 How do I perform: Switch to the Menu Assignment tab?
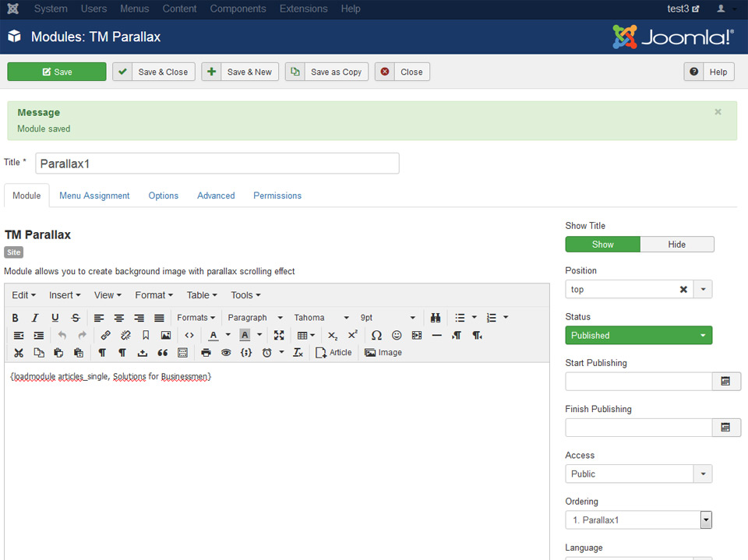(x=94, y=195)
